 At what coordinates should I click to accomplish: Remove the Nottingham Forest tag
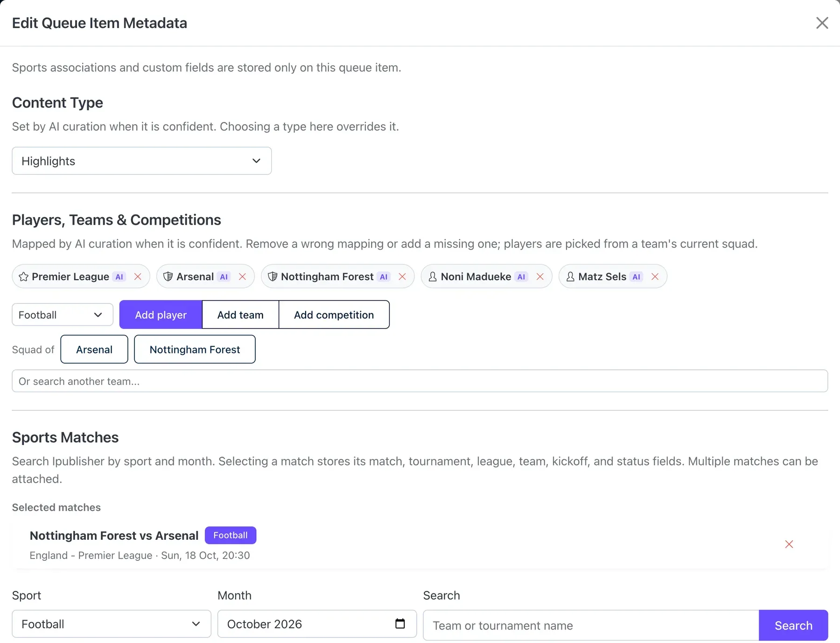pyautogui.click(x=402, y=276)
